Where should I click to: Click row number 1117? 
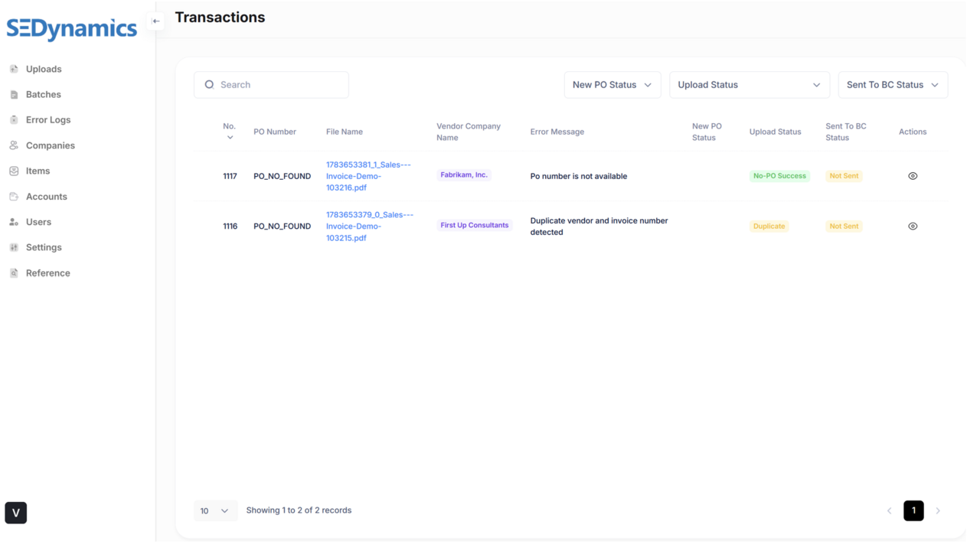pyautogui.click(x=230, y=176)
